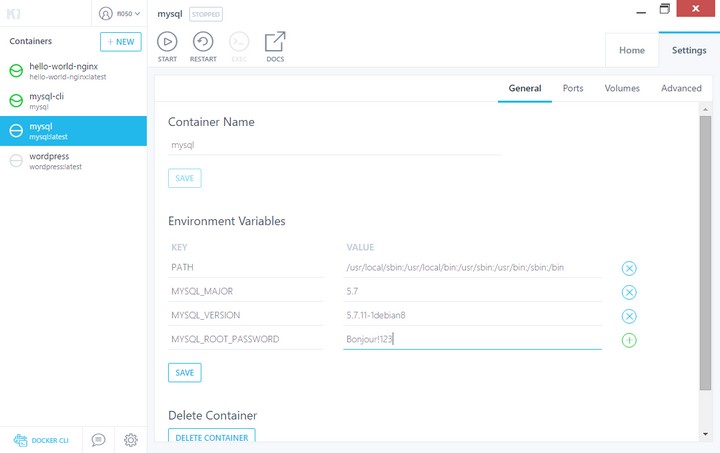Viewport: 720px width, 453px height.
Task: Open the General settings tab
Action: [525, 88]
